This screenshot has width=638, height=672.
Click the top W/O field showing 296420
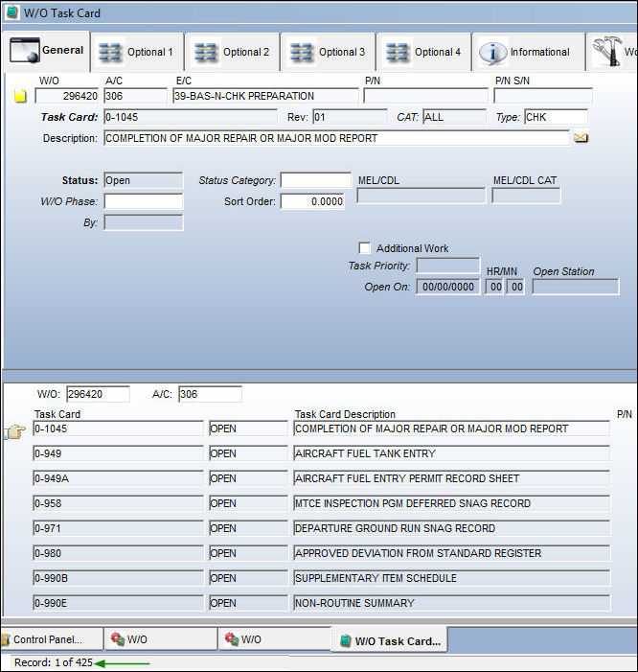point(67,96)
